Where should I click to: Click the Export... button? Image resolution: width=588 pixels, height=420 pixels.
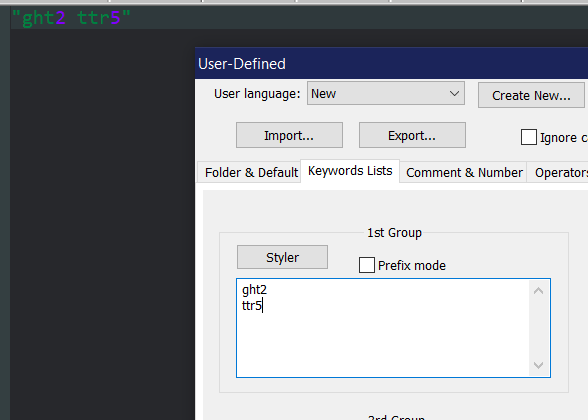[x=412, y=135]
